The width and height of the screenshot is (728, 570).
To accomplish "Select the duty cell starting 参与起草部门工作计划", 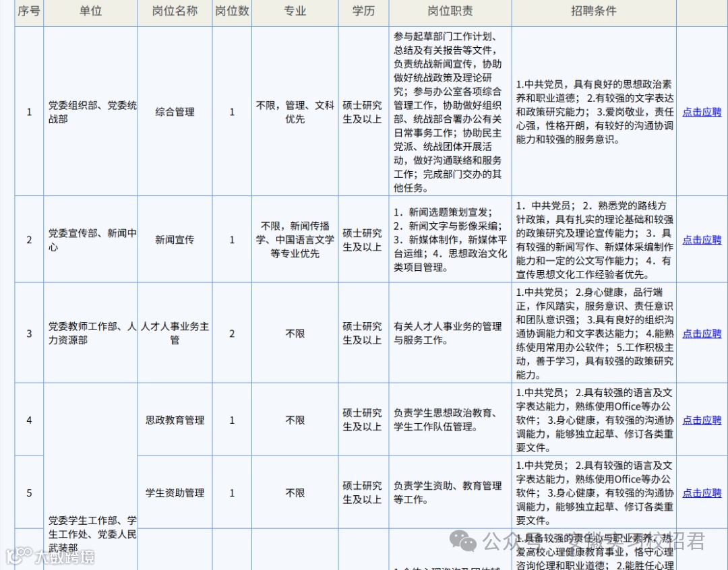I will (450, 112).
